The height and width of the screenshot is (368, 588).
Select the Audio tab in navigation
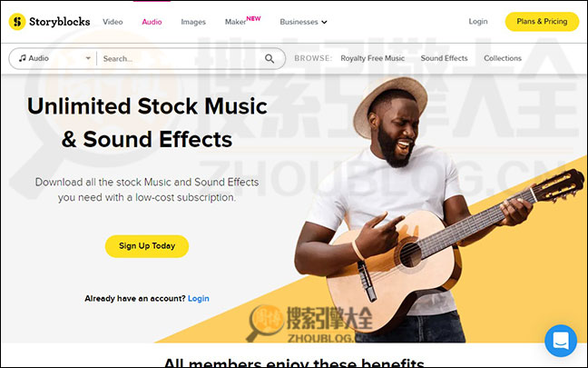click(x=152, y=22)
